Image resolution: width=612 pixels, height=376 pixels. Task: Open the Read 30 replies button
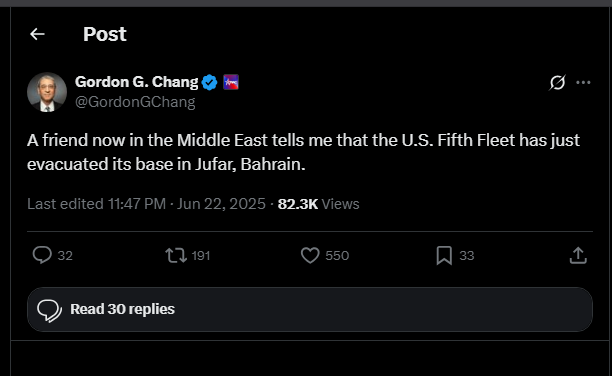pyautogui.click(x=310, y=310)
